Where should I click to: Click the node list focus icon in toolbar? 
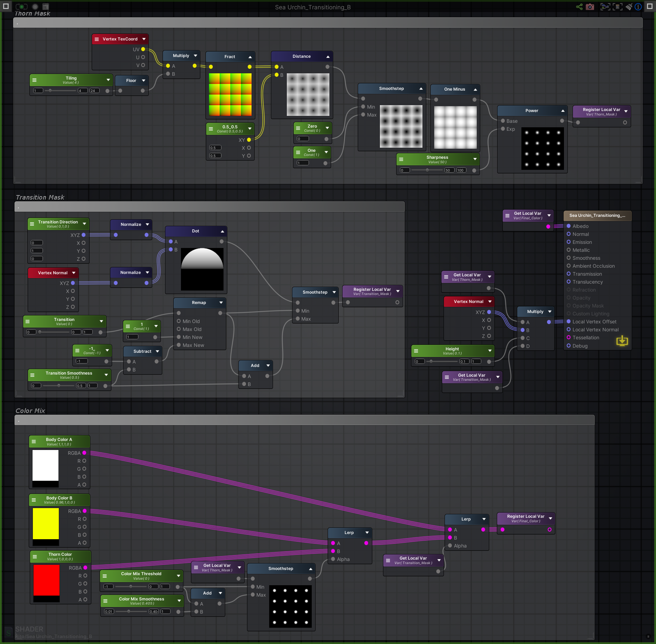pos(618,7)
